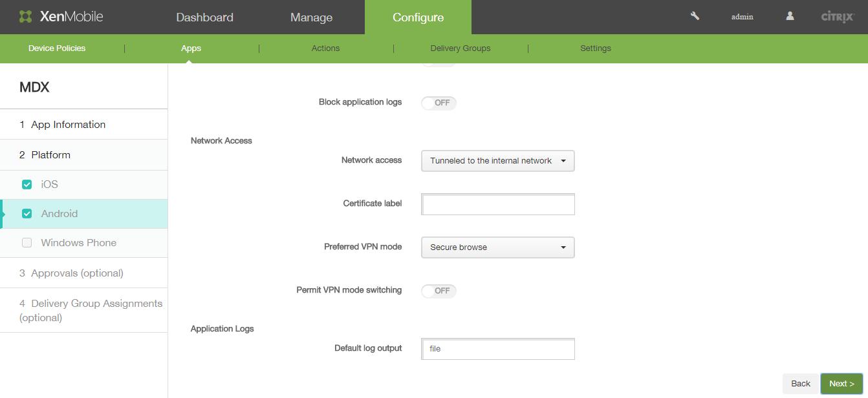Uncheck the iOS platform checkbox
868x398 pixels.
tap(27, 185)
